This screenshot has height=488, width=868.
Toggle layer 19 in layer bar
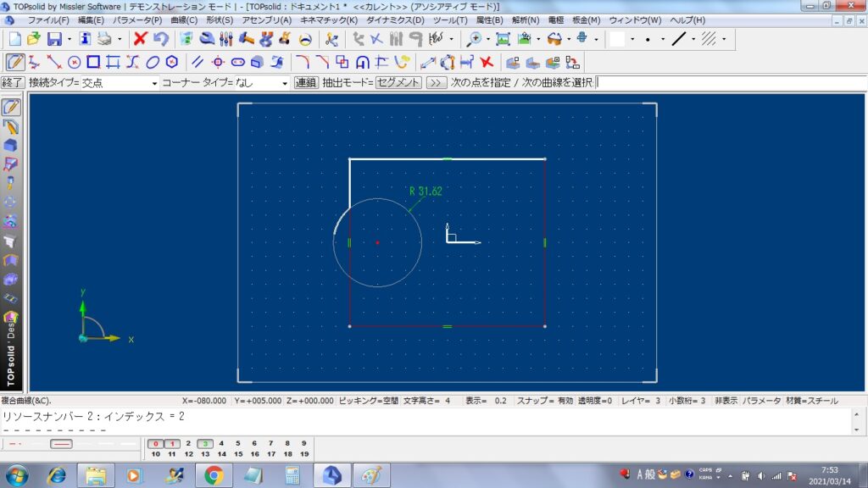304,454
